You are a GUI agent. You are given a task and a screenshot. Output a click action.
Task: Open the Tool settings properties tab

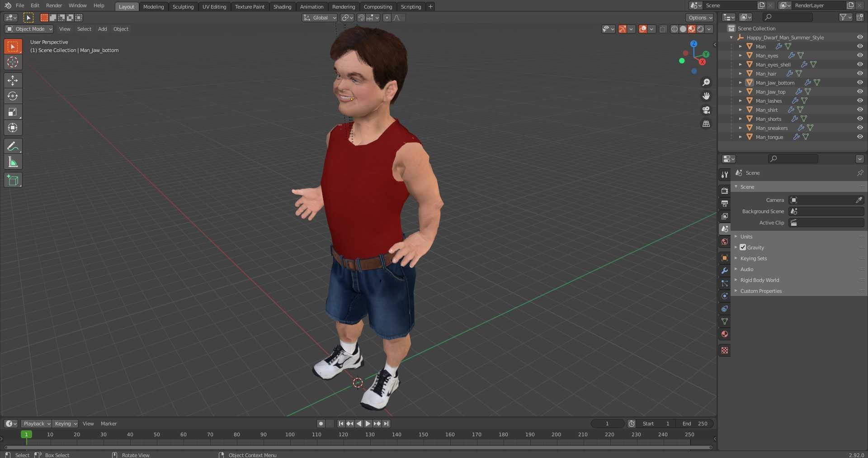(x=725, y=175)
